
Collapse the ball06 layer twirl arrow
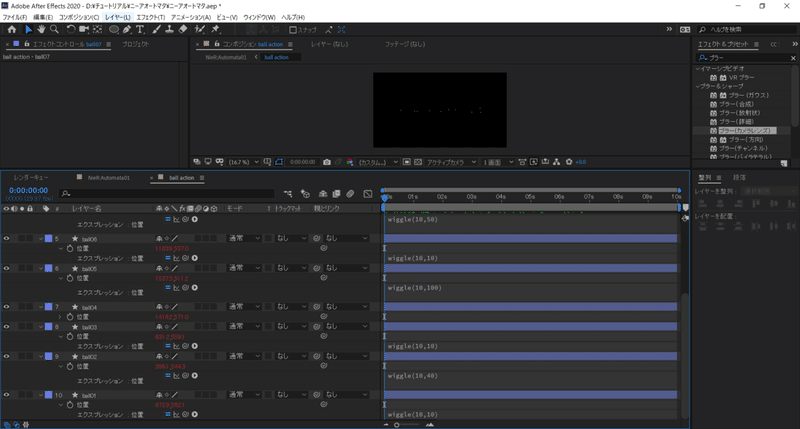[41, 239]
